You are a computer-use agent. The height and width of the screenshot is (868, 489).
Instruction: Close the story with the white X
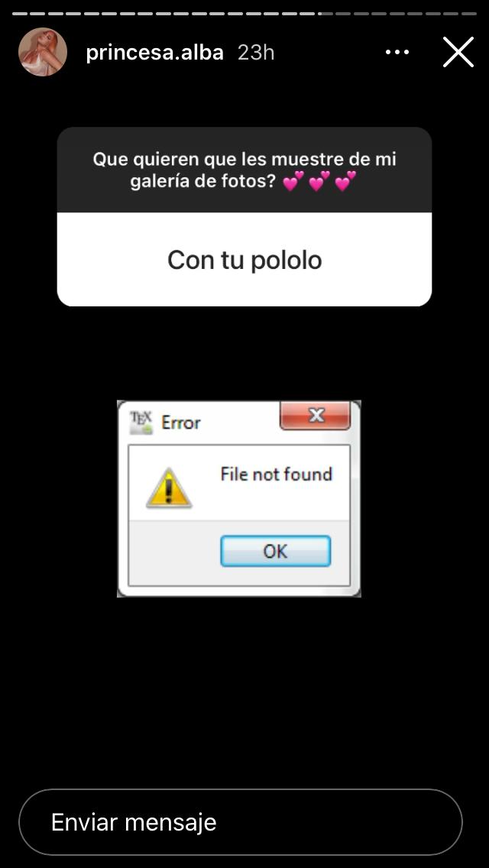pyautogui.click(x=458, y=52)
